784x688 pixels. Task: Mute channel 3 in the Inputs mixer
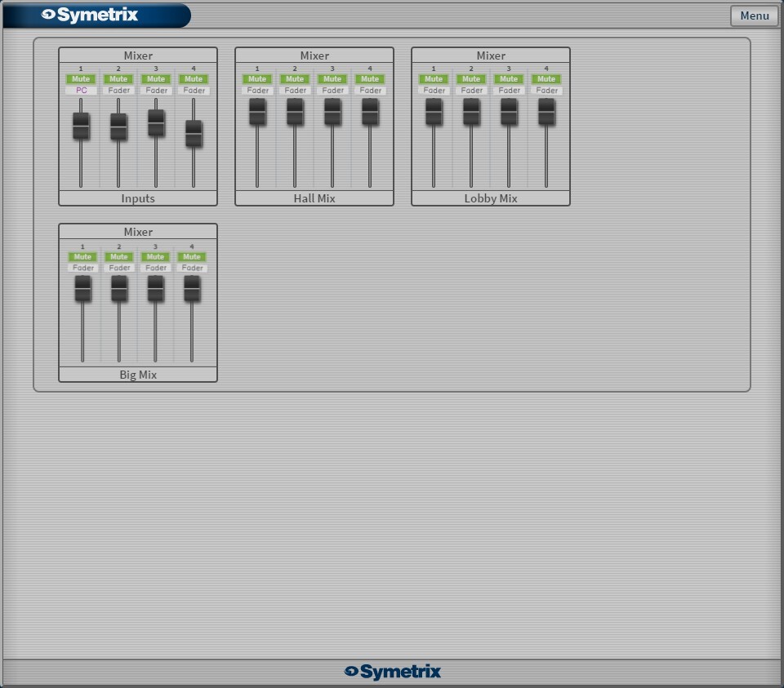(156, 79)
